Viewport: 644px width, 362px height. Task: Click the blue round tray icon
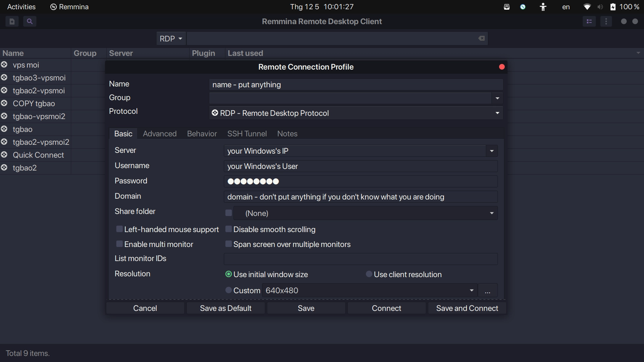(x=523, y=7)
